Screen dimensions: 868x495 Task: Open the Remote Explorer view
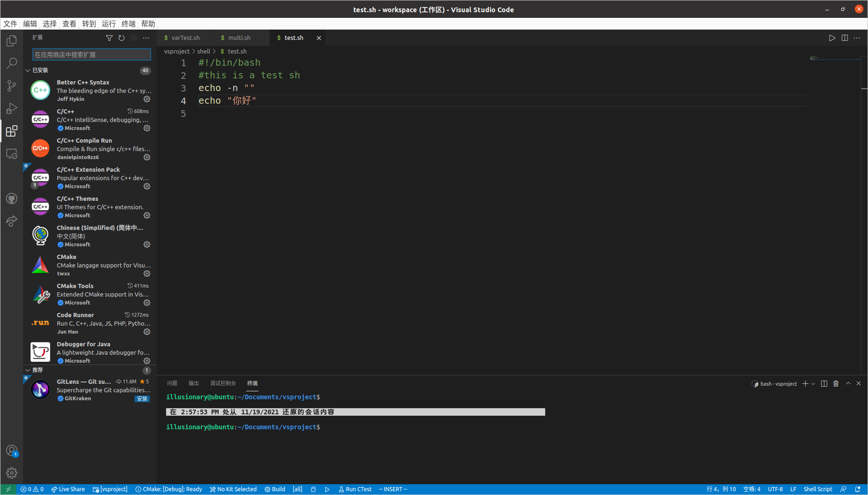11,153
